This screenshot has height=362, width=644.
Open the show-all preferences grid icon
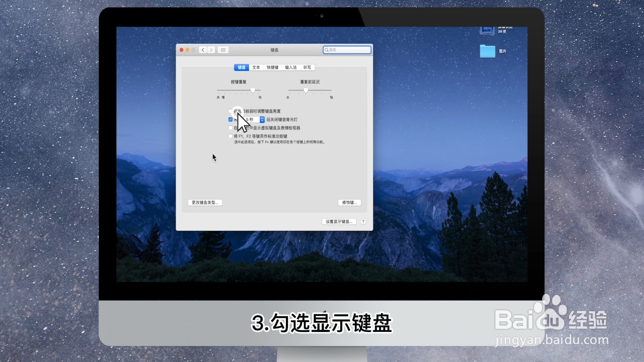click(x=223, y=50)
